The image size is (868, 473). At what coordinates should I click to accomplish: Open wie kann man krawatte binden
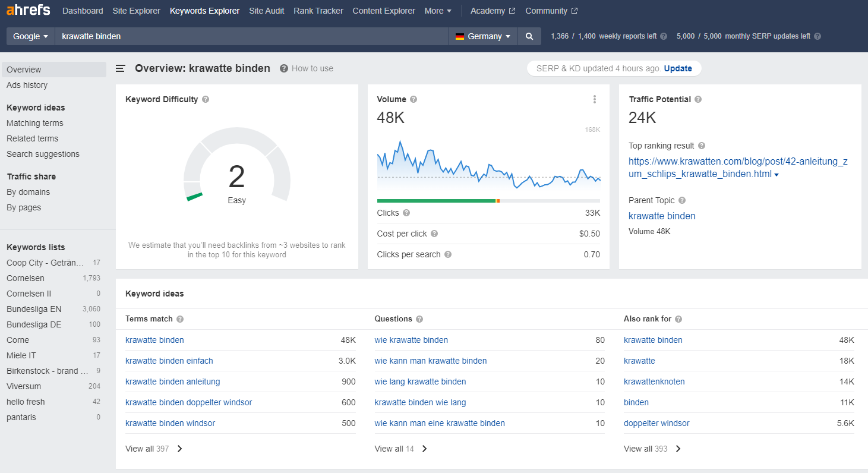click(x=431, y=361)
